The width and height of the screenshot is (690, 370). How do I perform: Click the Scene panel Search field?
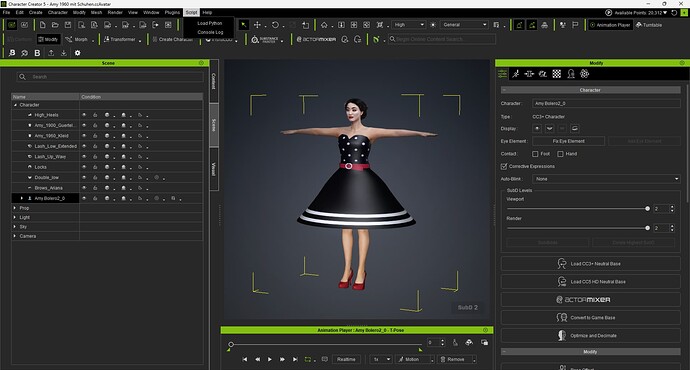tap(110, 77)
